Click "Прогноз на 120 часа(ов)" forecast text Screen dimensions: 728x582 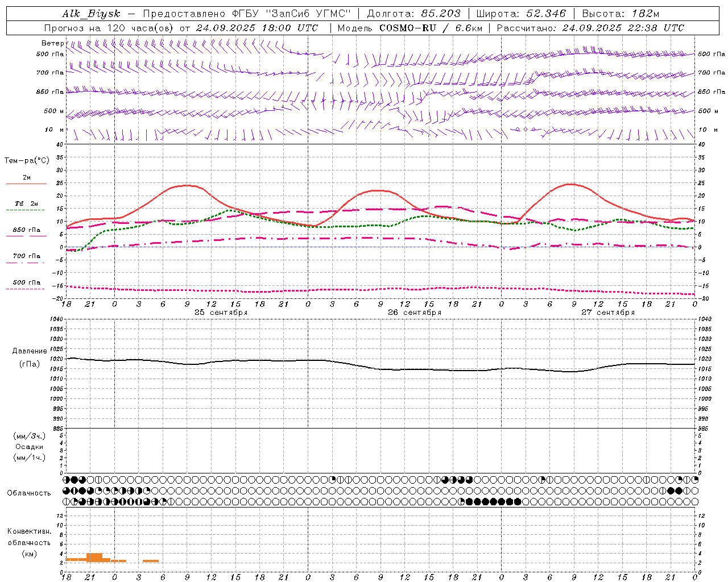click(109, 28)
